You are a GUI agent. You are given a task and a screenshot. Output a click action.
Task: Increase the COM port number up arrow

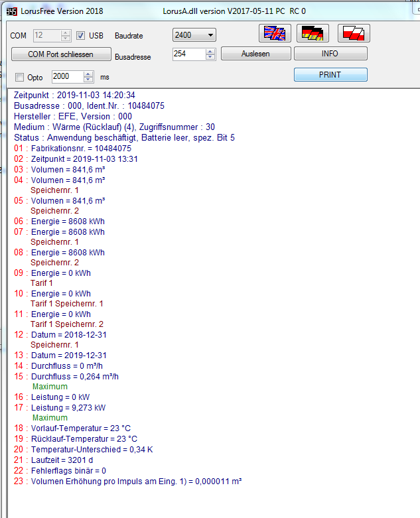tap(66, 33)
